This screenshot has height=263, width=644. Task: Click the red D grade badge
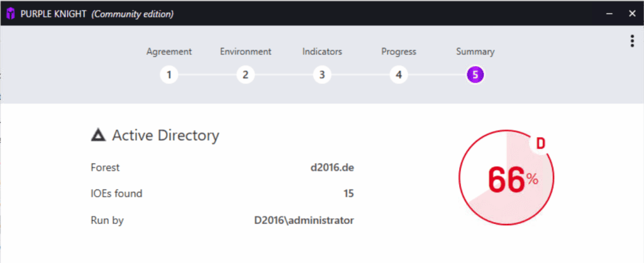[x=540, y=143]
